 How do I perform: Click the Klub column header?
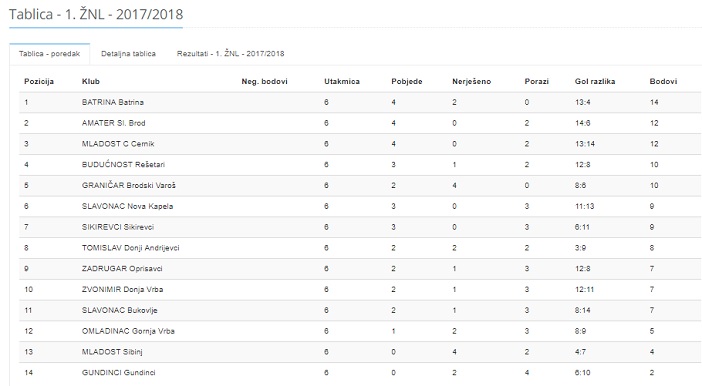(91, 81)
